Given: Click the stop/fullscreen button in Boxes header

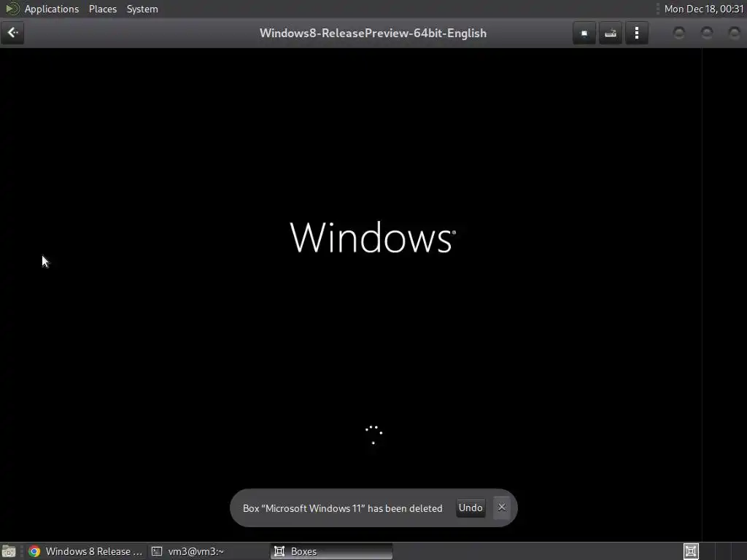Looking at the screenshot, I should click(x=584, y=34).
